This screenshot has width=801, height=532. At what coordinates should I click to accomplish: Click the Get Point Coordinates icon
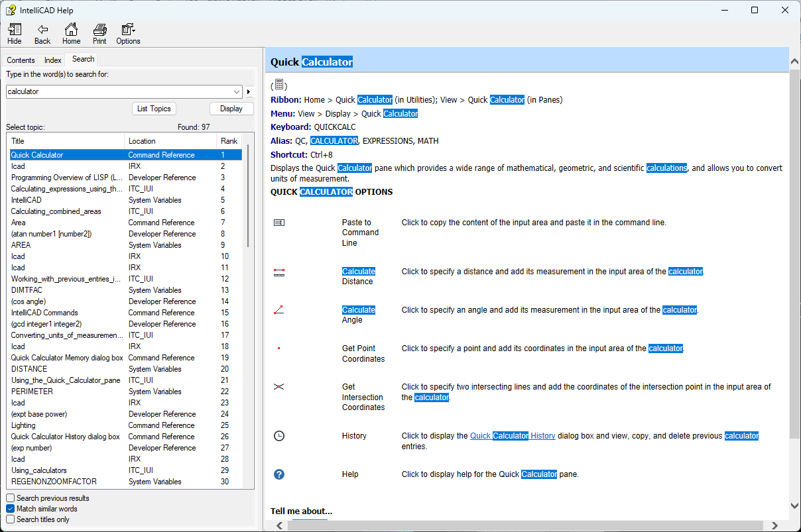(278, 348)
